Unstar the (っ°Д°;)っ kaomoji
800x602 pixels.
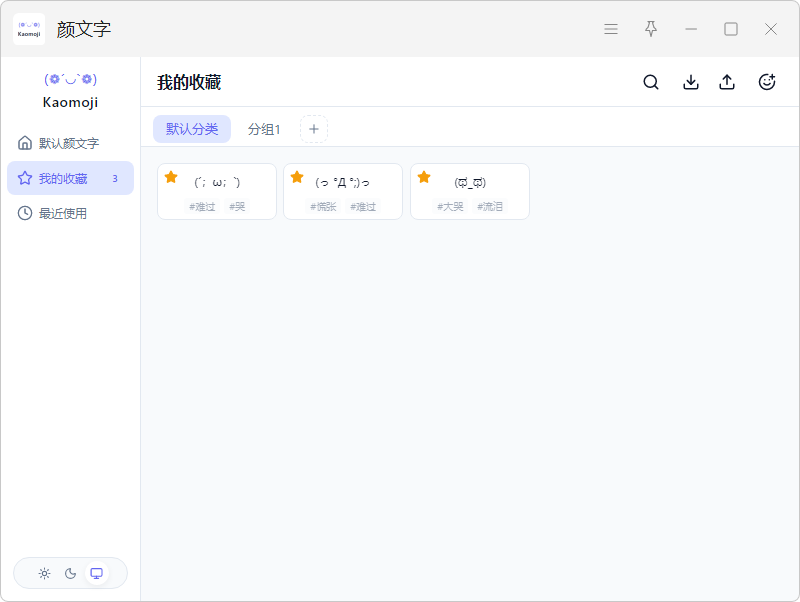point(297,177)
